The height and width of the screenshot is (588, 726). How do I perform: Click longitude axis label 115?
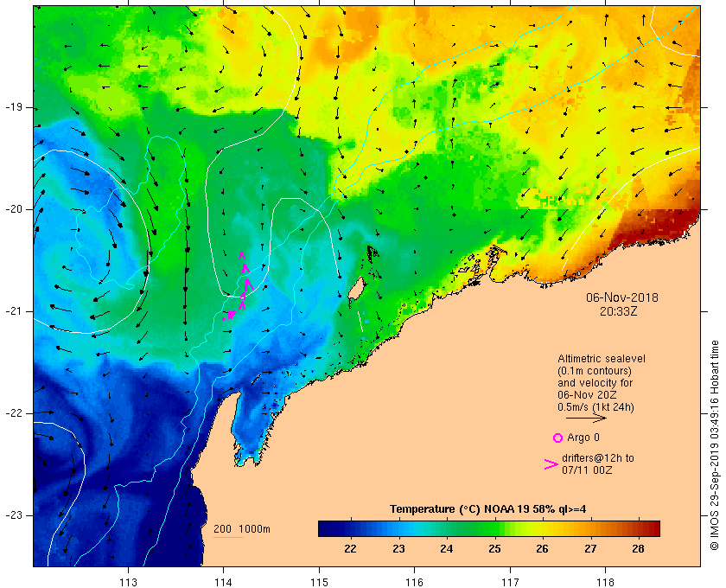coord(319,582)
